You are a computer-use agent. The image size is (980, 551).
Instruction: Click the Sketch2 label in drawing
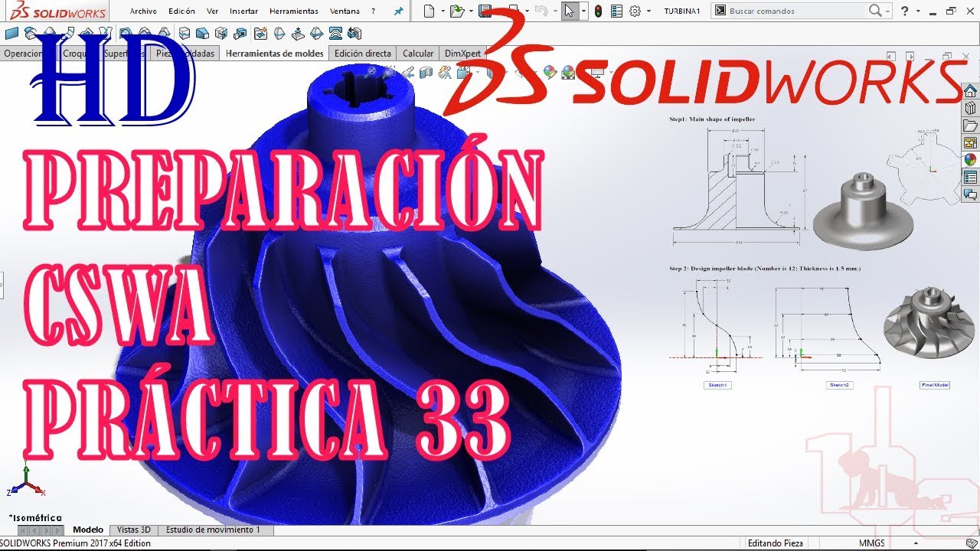840,385
